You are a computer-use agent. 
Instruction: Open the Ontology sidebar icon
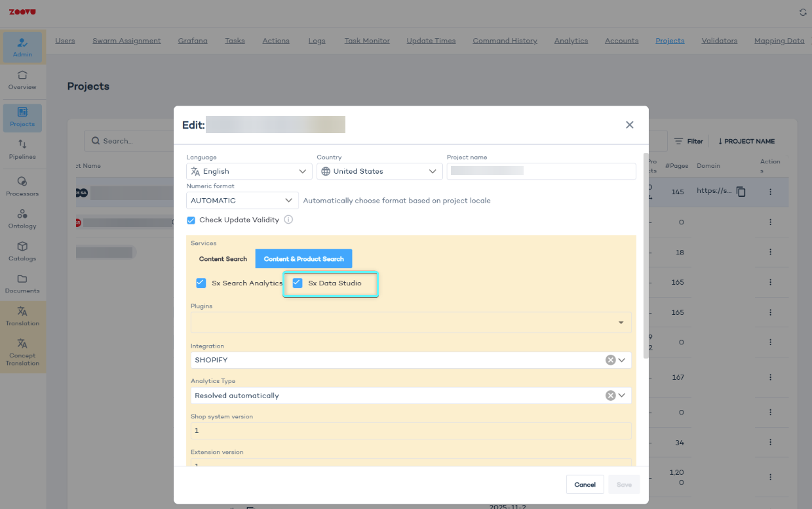click(22, 214)
